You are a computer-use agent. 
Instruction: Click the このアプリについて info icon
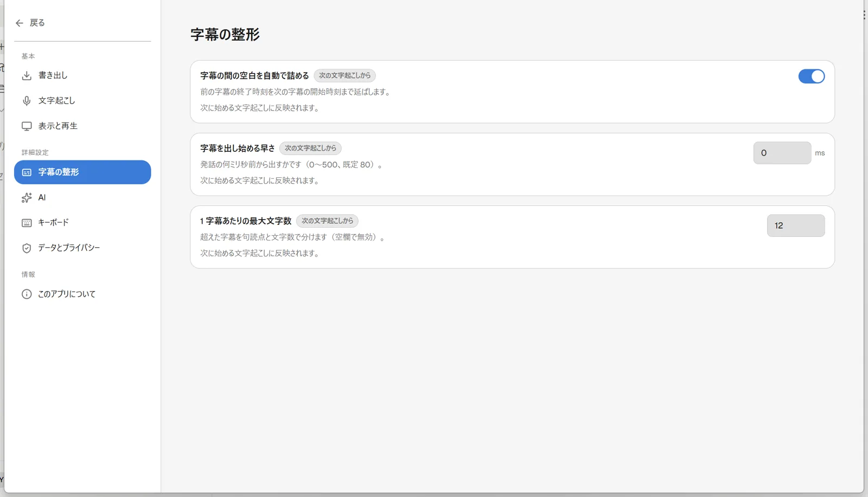(x=27, y=294)
